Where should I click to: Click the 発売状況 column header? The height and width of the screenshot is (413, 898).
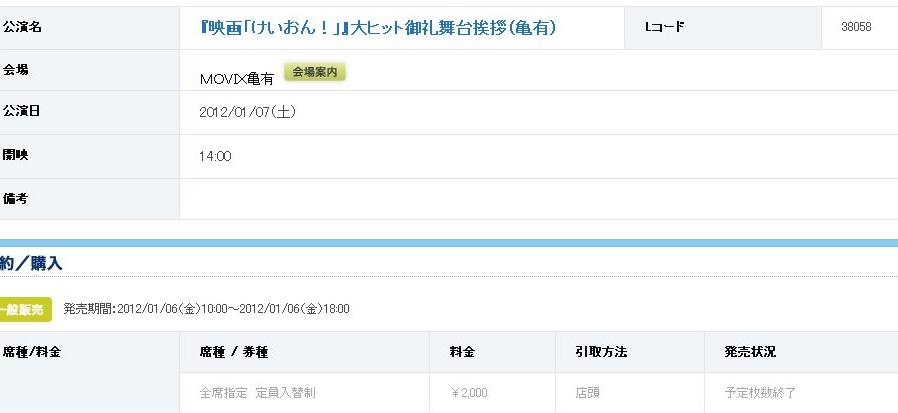tap(750, 352)
